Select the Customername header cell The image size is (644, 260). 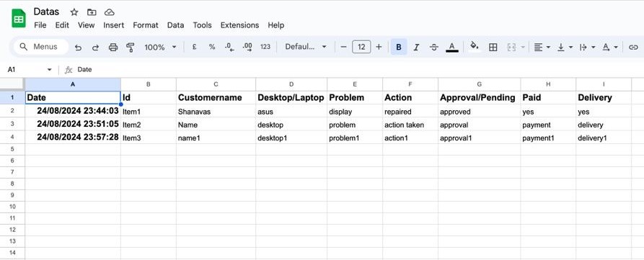(x=216, y=98)
